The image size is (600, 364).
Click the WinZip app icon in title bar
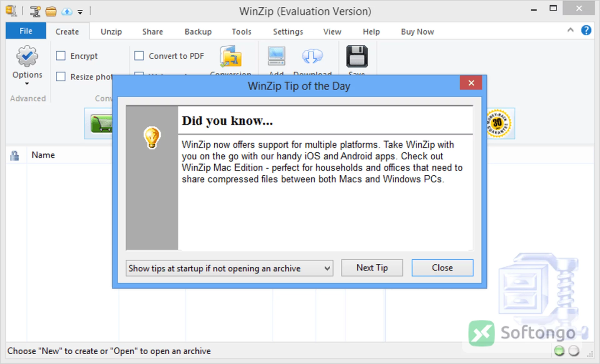11,11
